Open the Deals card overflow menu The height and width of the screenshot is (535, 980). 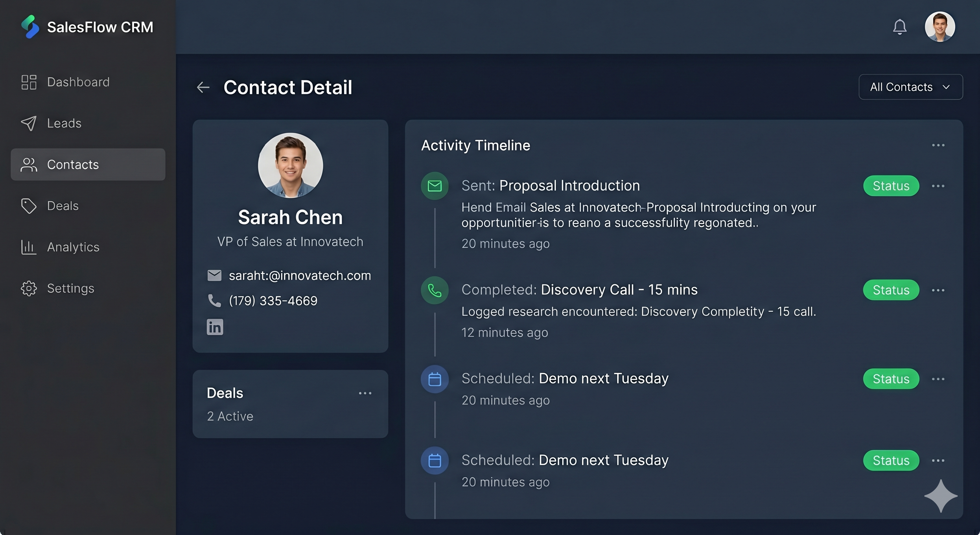(x=365, y=393)
